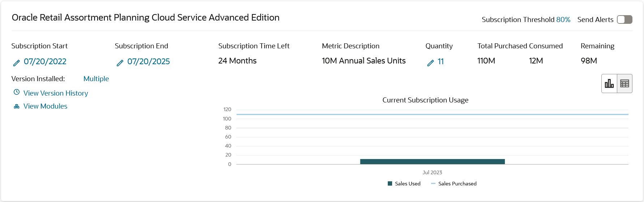644x202 pixels.
Task: Click the Remaining column heading
Action: [x=597, y=46]
